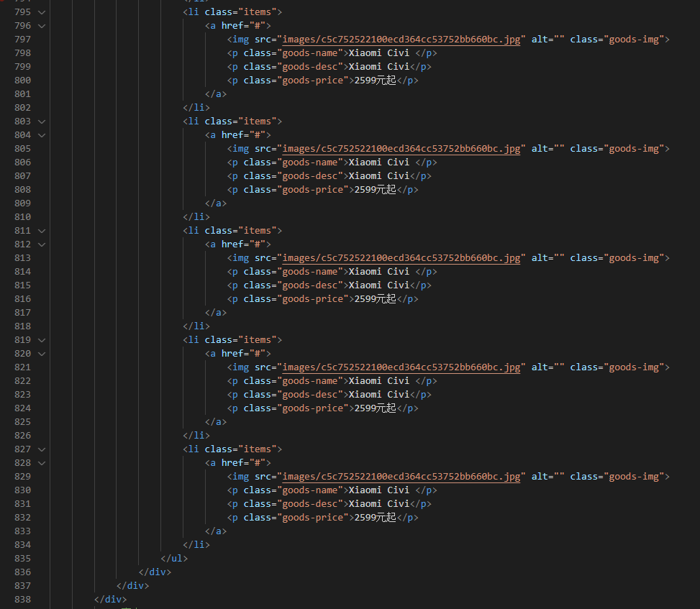Place cursor in 2599元起 on line 924's price line 824

(x=375, y=408)
